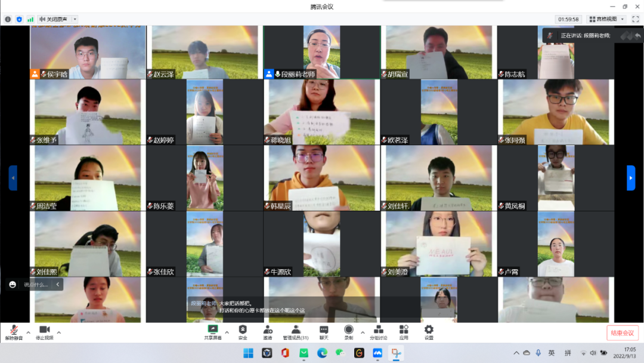Select 段丽莉老师 video tile

(321, 52)
